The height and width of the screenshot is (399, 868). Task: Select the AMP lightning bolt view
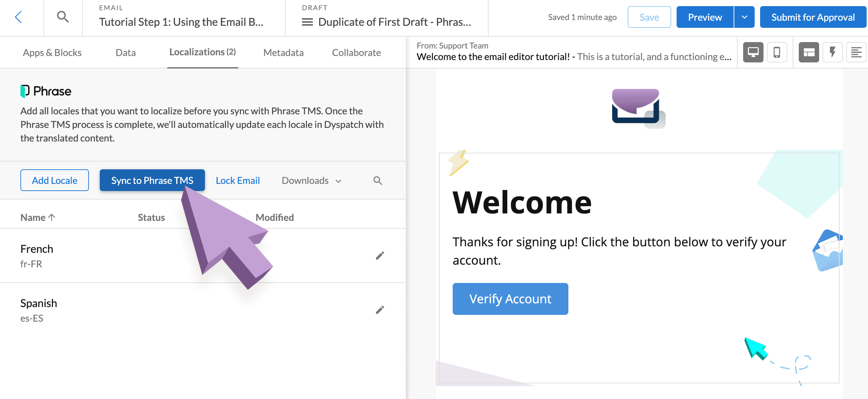point(832,52)
